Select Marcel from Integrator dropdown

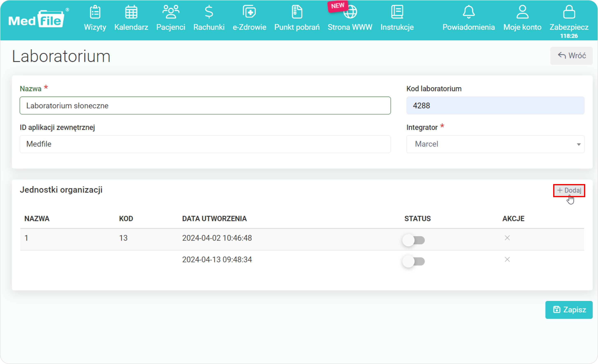(x=495, y=144)
